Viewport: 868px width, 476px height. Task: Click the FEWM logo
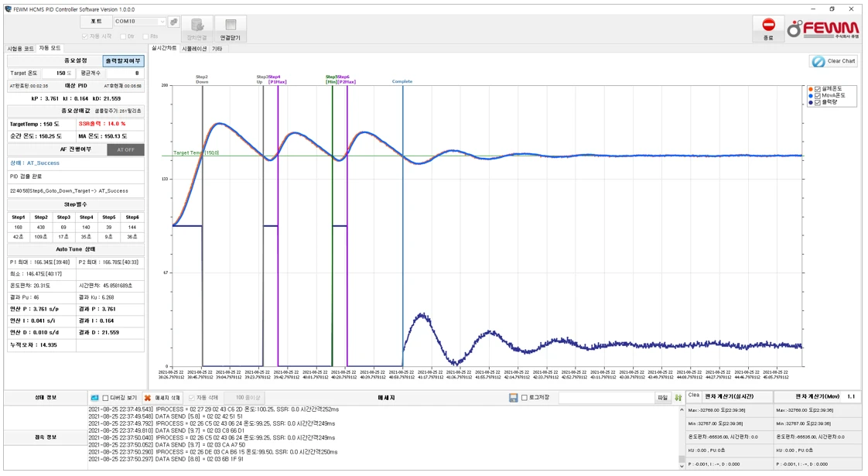823,29
